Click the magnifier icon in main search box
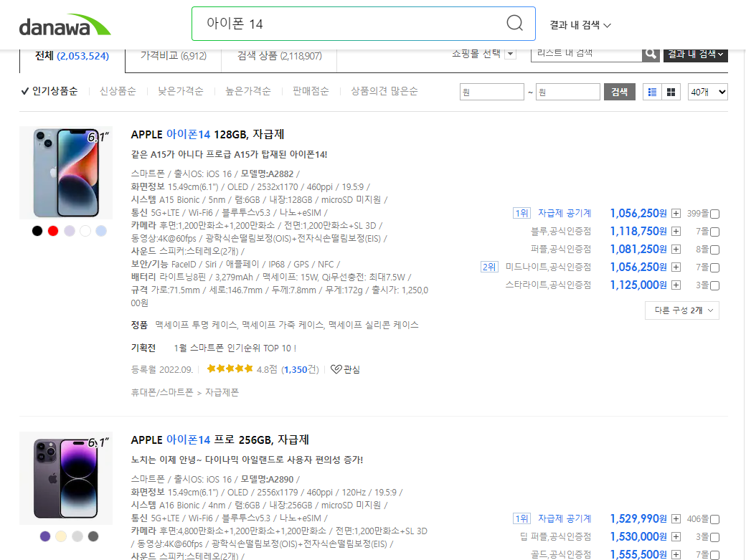The width and height of the screenshot is (746, 560). tap(514, 23)
